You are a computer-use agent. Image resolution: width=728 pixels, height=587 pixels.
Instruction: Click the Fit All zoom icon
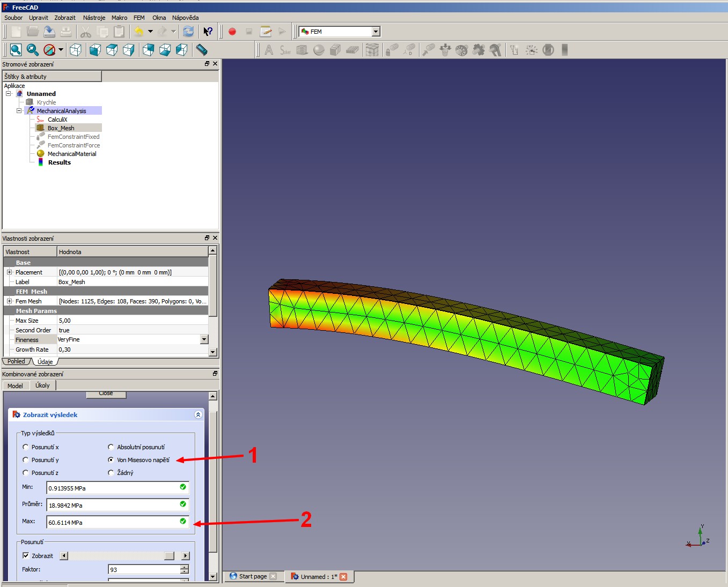[16, 50]
